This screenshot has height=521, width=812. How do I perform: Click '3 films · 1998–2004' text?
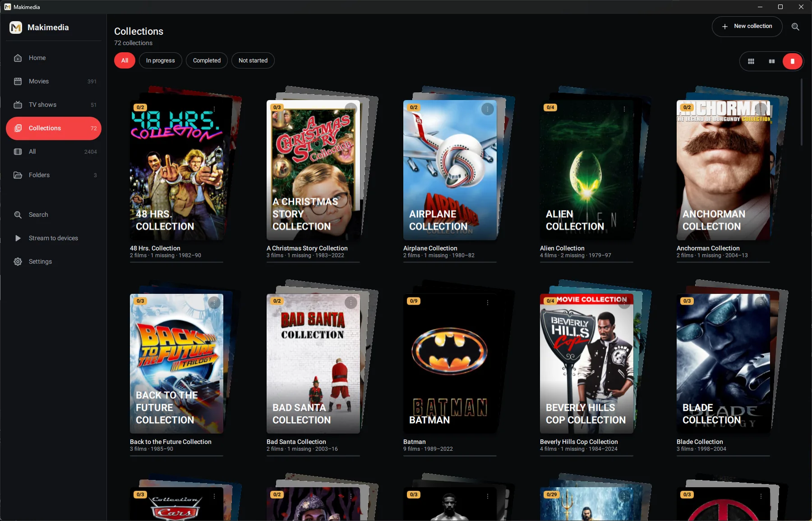[701, 449]
